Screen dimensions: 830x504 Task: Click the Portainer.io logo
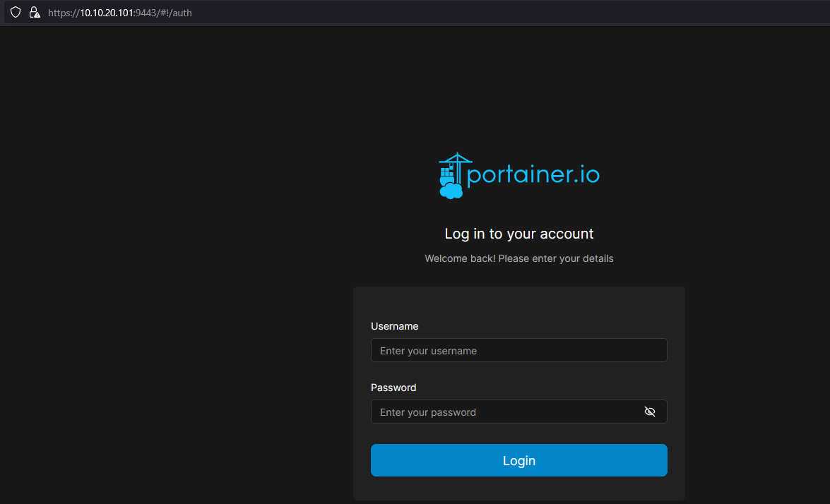(x=518, y=176)
